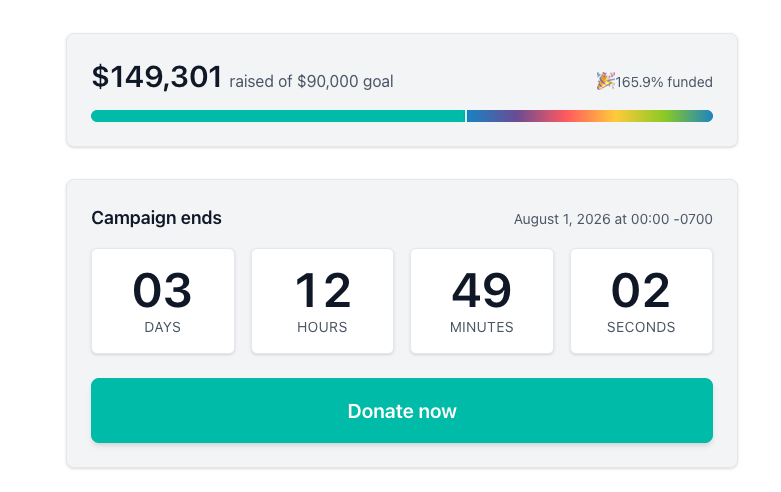Click the large 49 minutes number
The width and height of the screenshot is (781, 492).
click(x=482, y=290)
